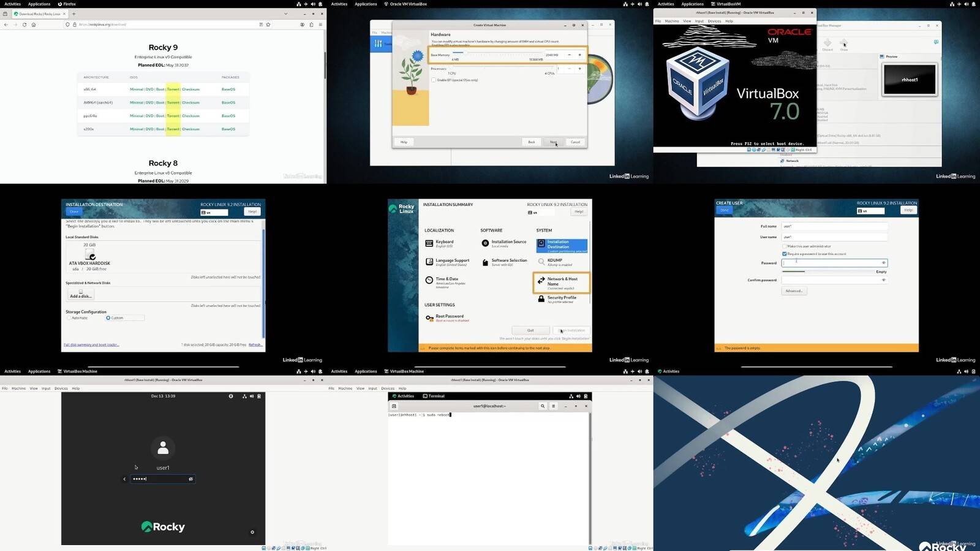Image resolution: width=980 pixels, height=551 pixels.
Task: Click Done in Installation Destination
Action: (74, 211)
